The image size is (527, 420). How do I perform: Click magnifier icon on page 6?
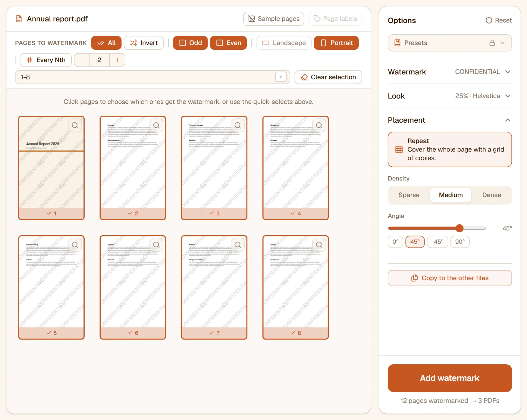click(x=156, y=245)
